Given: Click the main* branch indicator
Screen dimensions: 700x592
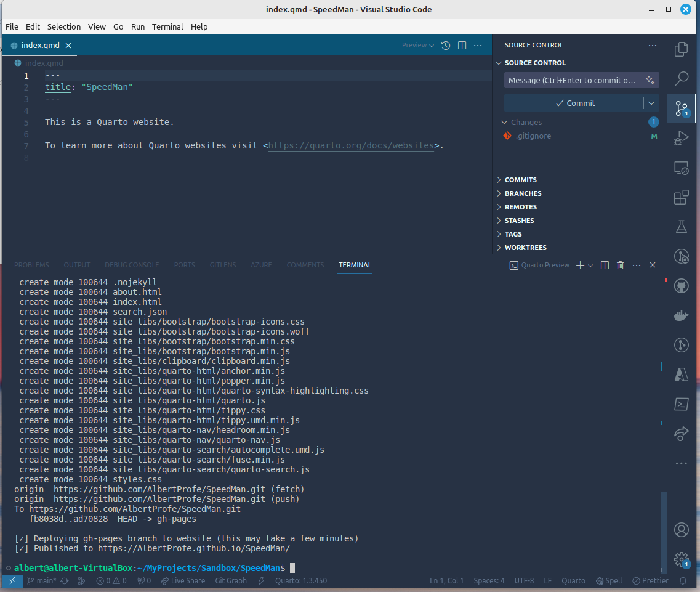Looking at the screenshot, I should tap(41, 581).
